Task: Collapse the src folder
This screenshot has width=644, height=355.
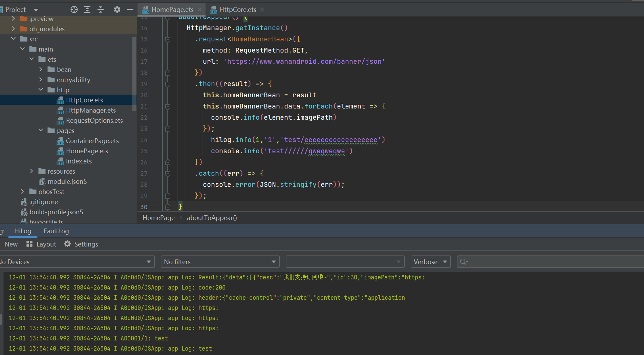Action: pyautogui.click(x=13, y=39)
